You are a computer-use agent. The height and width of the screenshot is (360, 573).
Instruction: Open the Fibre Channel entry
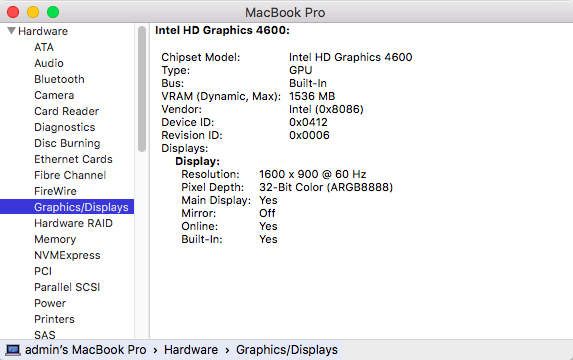click(x=70, y=175)
